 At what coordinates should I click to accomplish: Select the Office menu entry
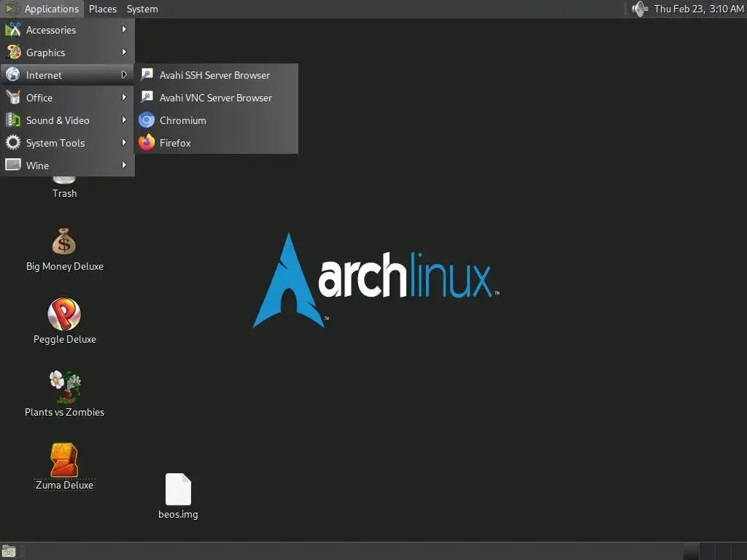point(68,98)
